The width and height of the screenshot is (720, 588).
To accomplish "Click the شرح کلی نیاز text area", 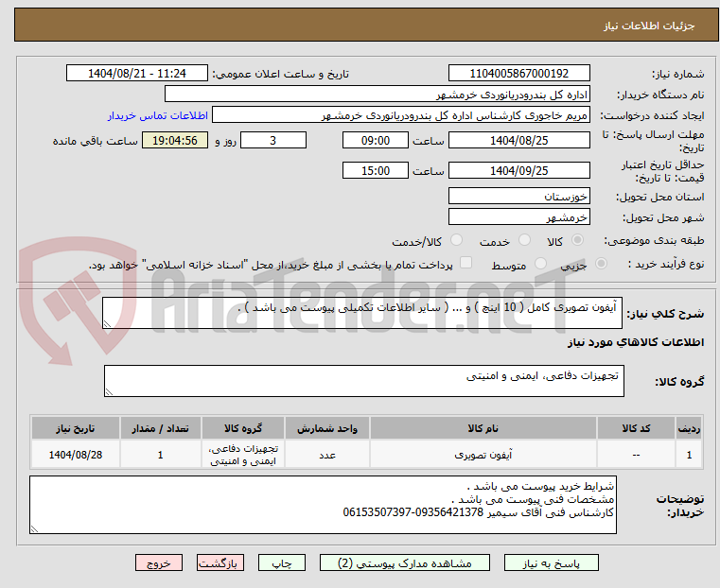I will click(x=362, y=313).
